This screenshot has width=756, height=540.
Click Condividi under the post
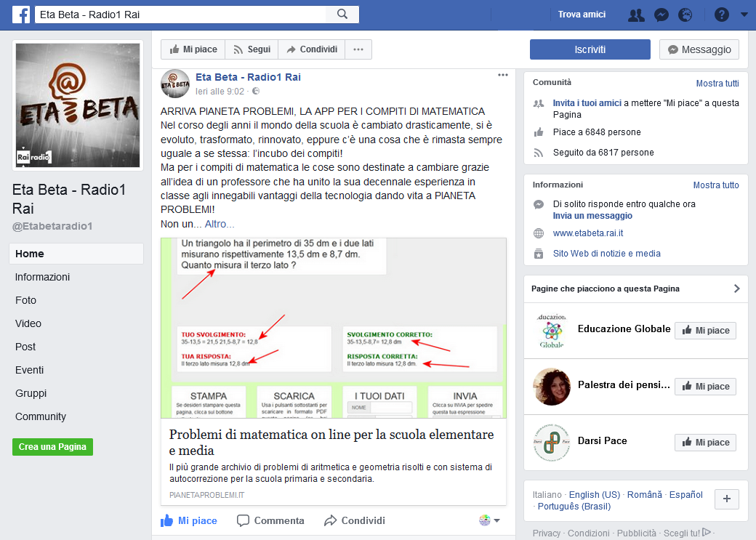point(355,520)
